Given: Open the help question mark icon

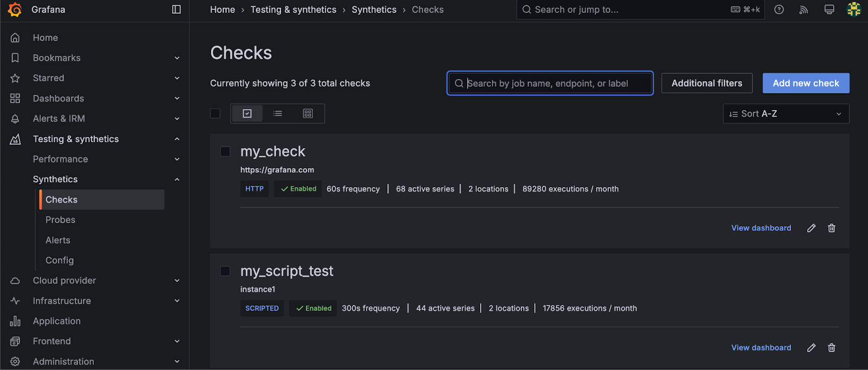Looking at the screenshot, I should click(x=779, y=9).
